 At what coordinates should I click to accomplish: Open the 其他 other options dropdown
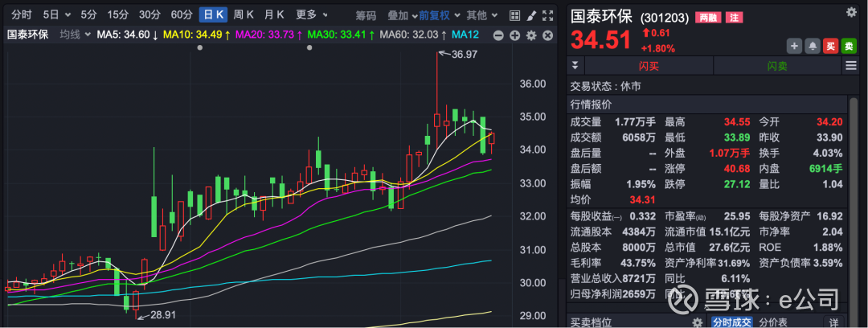click(x=481, y=15)
